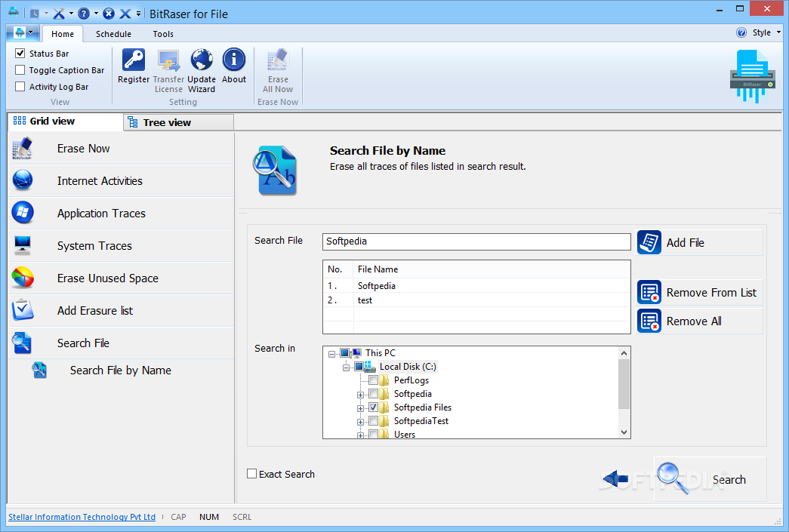Click the Register key icon

(134, 60)
